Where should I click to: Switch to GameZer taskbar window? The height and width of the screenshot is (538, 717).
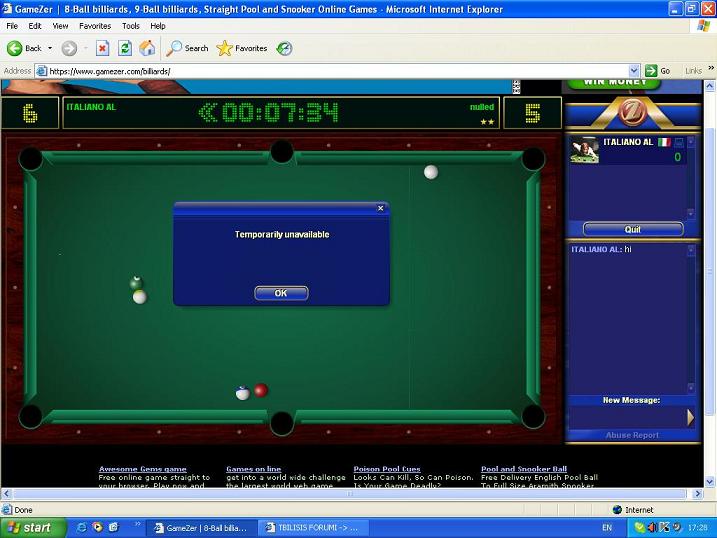[x=201, y=528]
